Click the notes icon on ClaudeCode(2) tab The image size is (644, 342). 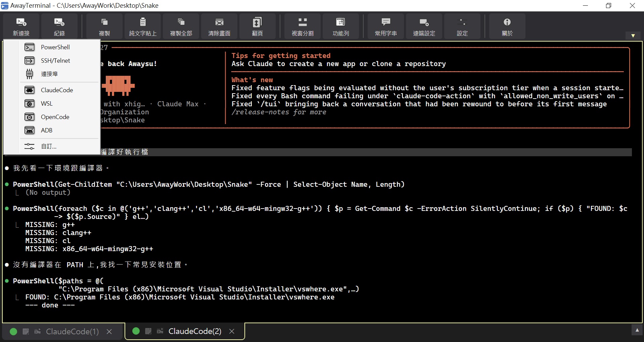(x=148, y=331)
